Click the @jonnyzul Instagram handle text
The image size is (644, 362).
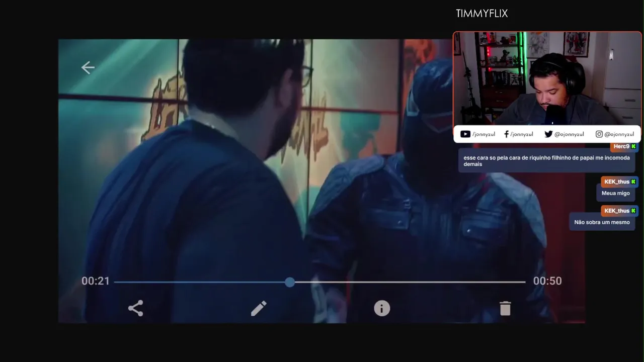click(619, 134)
